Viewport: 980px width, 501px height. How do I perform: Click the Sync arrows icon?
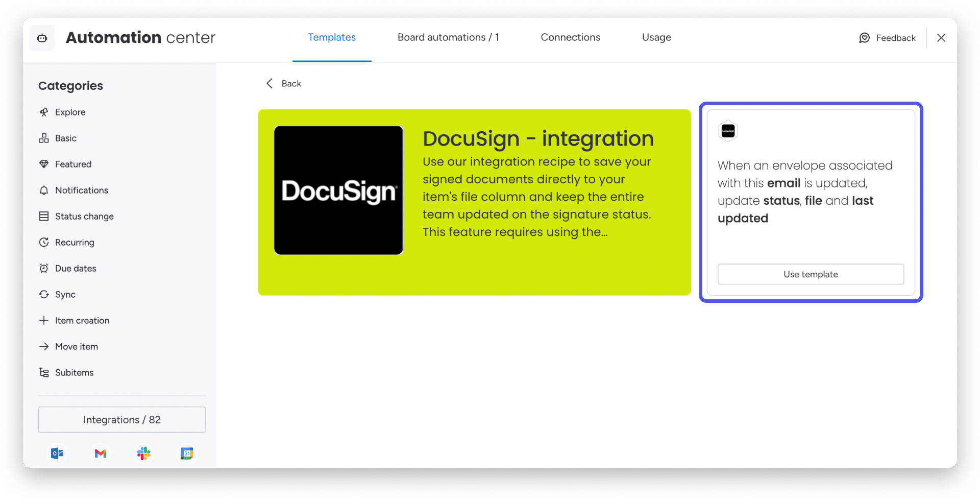44,294
